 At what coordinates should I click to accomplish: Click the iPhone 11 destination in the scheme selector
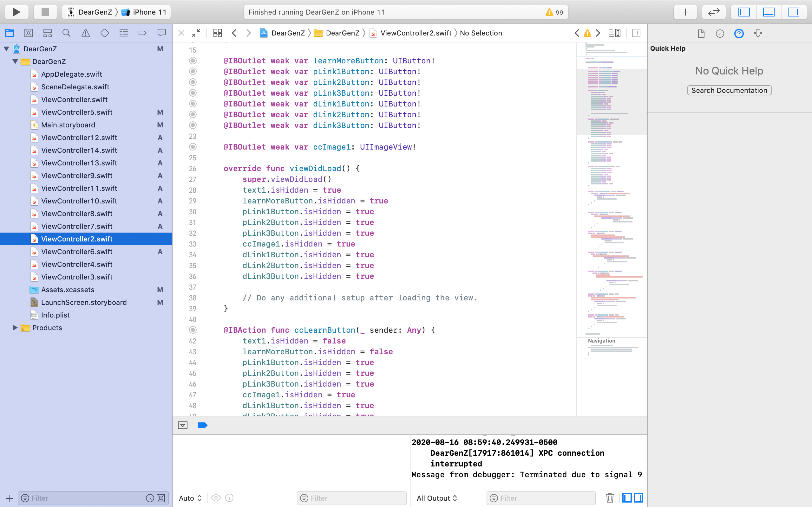[x=149, y=12]
